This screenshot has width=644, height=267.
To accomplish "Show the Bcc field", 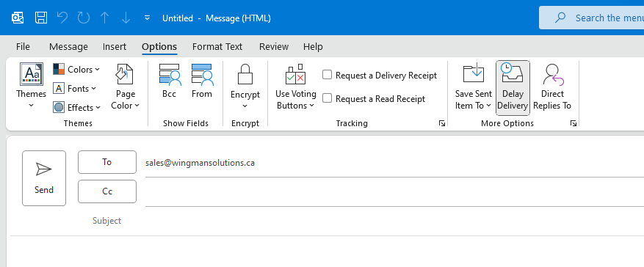I will point(169,81).
